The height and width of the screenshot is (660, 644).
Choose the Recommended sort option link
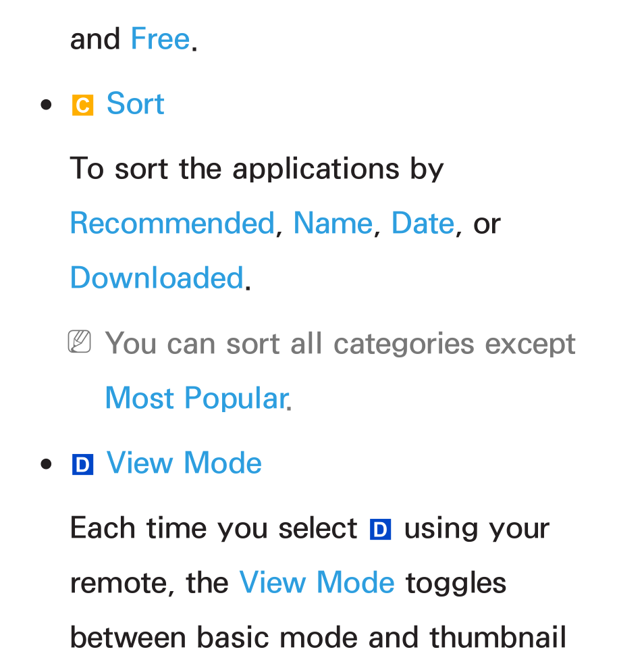coord(172,223)
